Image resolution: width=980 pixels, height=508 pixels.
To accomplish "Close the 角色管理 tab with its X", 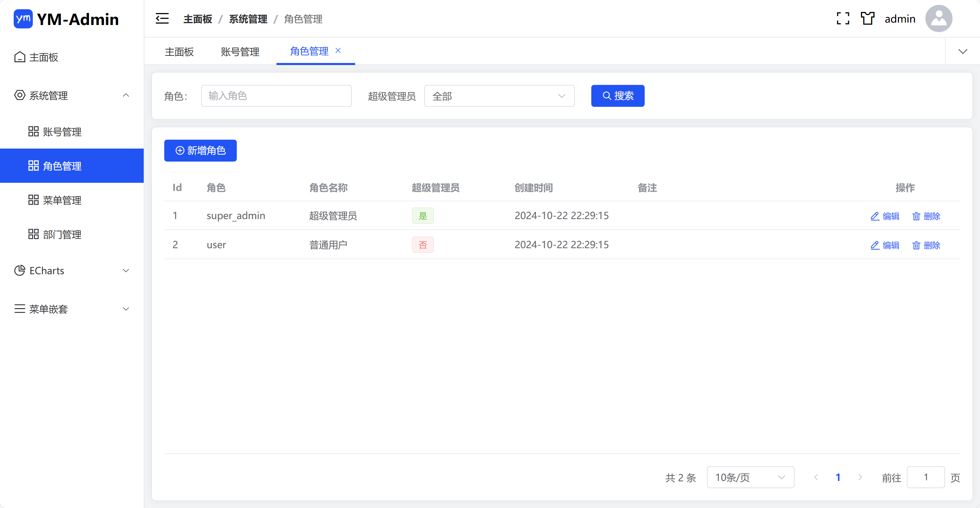I will (338, 50).
